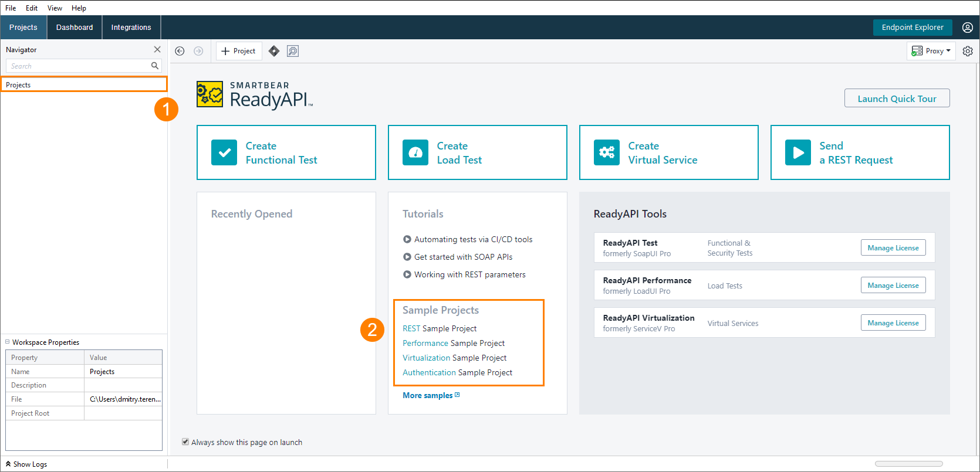Toggle Always show this page on launch

(185, 442)
